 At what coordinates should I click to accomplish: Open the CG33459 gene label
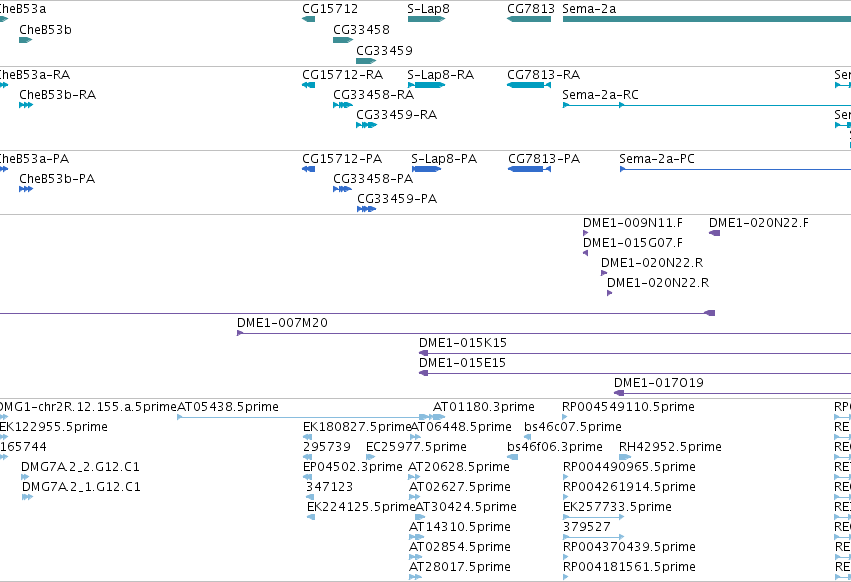coord(384,51)
